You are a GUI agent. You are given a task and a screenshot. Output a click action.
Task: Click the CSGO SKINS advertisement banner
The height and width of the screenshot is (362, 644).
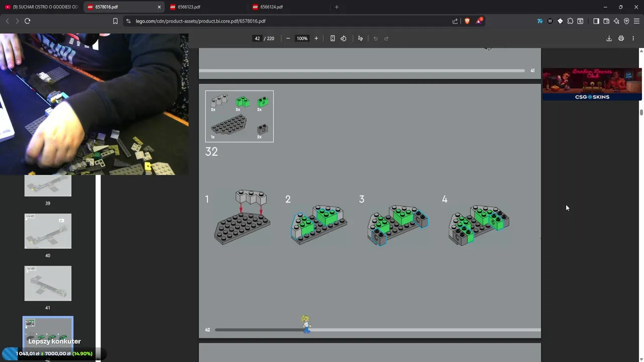pyautogui.click(x=592, y=84)
